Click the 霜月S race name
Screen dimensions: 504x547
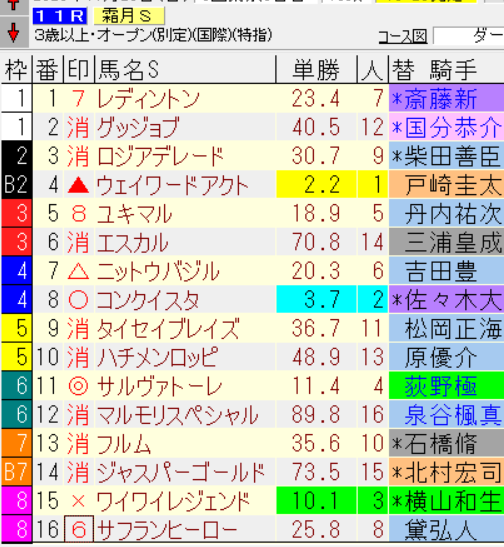tap(129, 16)
